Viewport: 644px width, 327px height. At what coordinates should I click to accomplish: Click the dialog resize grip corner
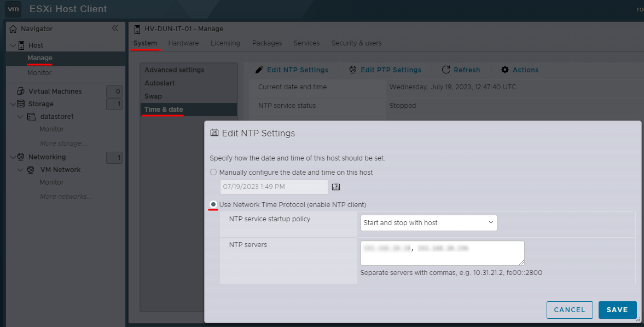click(x=638, y=319)
